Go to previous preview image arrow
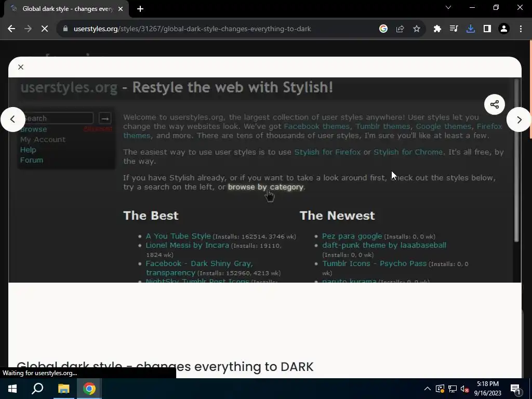Screen dimensions: 532x399 (12, 119)
